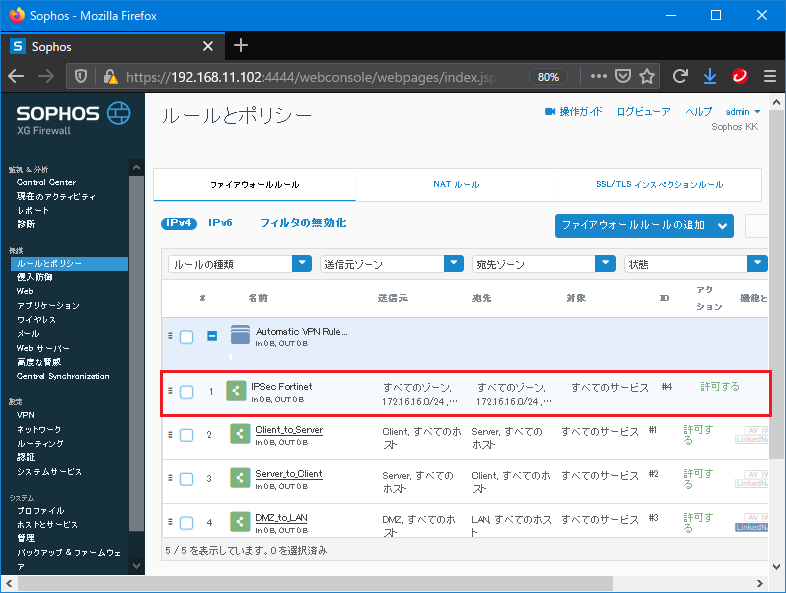Image resolution: width=786 pixels, height=593 pixels.
Task: Click video camera icon by 操作ガイド
Action: pyautogui.click(x=549, y=111)
